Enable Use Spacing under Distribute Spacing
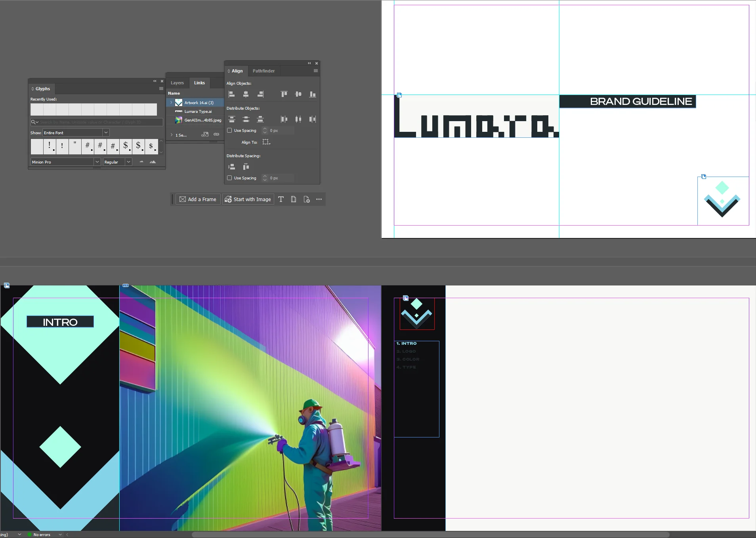756x538 pixels. tap(229, 178)
